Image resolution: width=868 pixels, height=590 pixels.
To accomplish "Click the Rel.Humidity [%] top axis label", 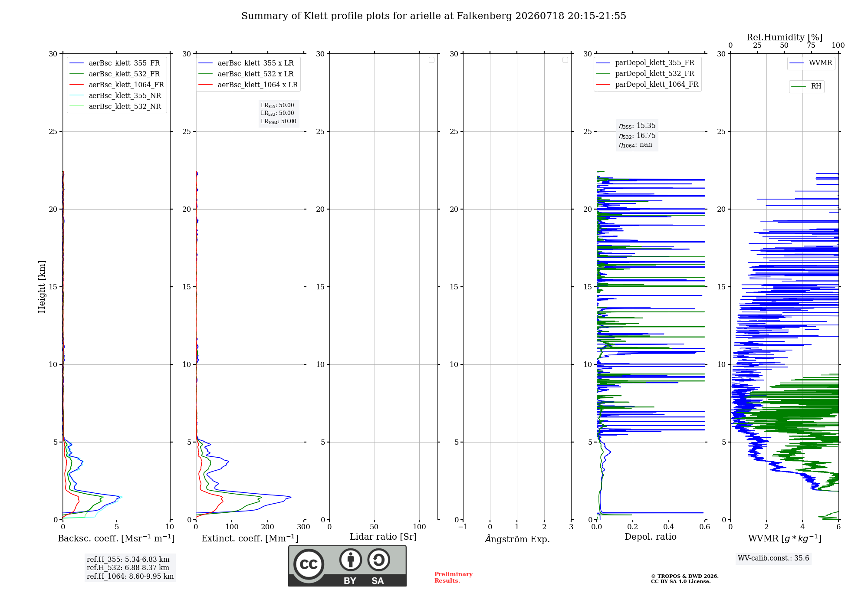I will [x=784, y=37].
